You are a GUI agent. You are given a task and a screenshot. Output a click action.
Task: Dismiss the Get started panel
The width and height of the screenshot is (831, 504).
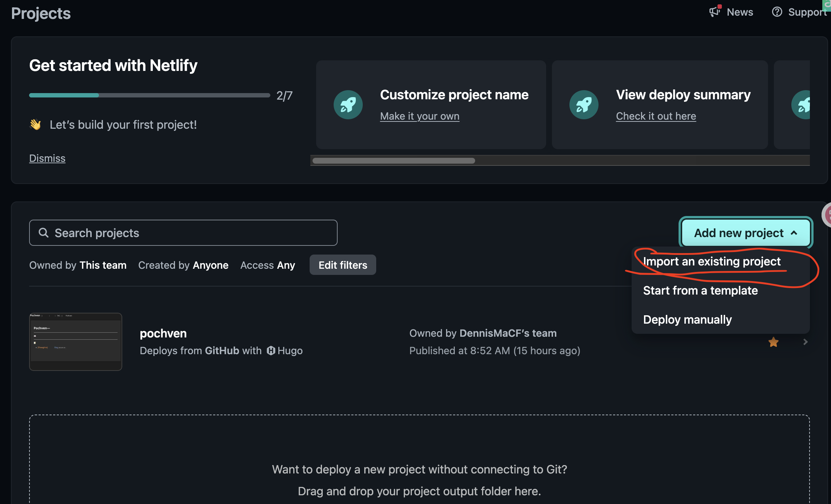[x=47, y=158]
